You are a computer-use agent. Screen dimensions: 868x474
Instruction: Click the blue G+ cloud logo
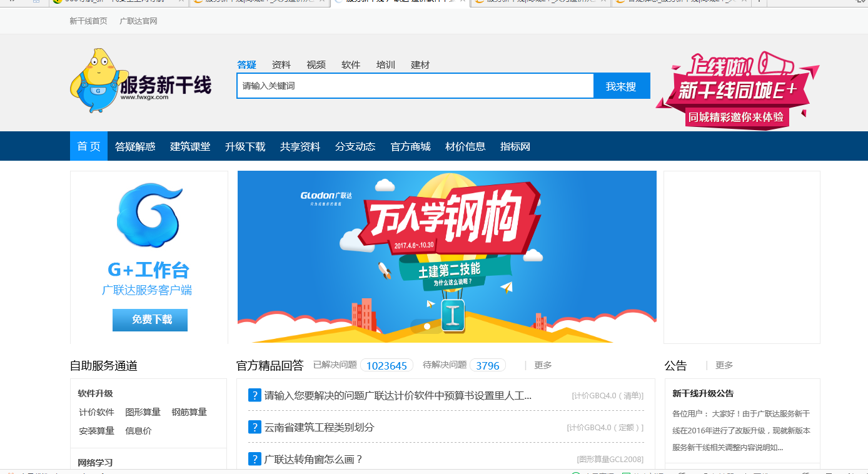(149, 216)
